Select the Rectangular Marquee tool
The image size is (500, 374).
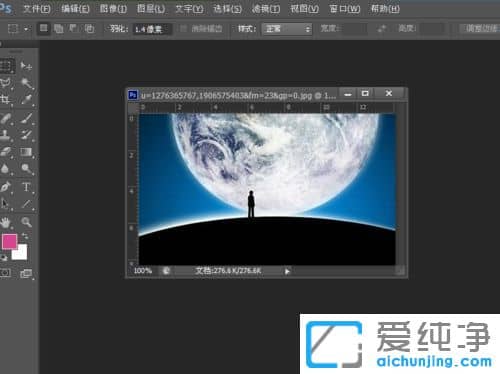7,66
